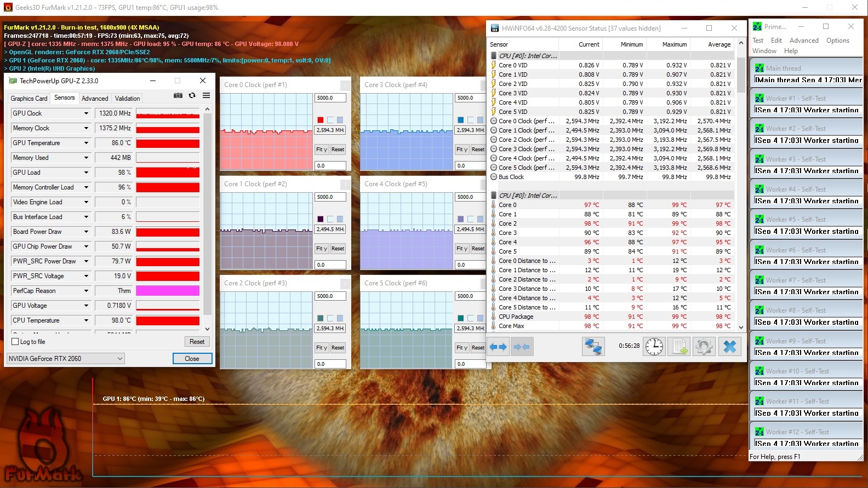Click Reset in Core 5 Clock graph

(x=478, y=348)
